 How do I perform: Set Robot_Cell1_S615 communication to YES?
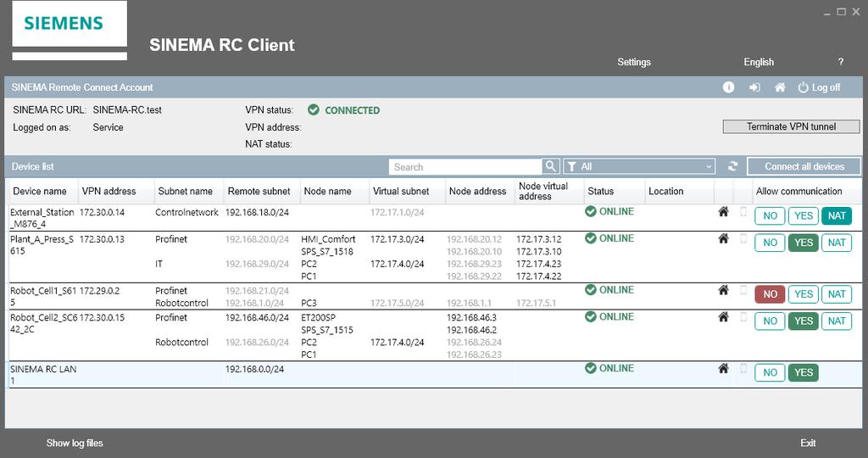pyautogui.click(x=804, y=294)
